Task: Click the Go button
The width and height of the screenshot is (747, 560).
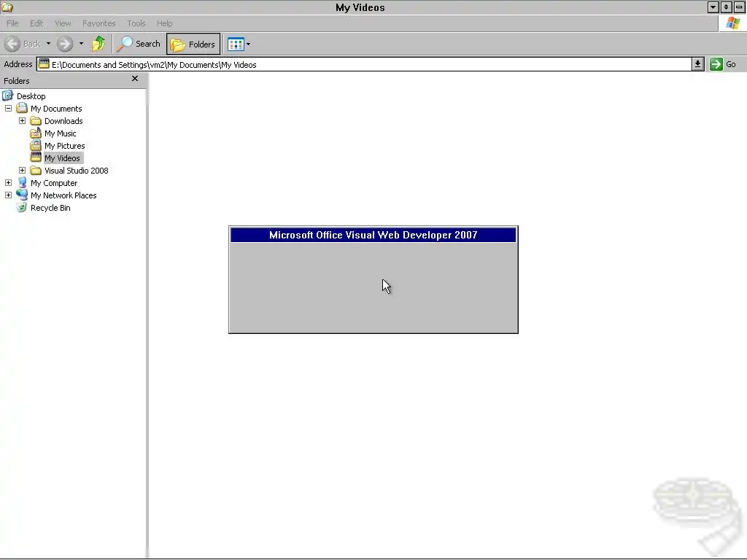Action: click(723, 64)
